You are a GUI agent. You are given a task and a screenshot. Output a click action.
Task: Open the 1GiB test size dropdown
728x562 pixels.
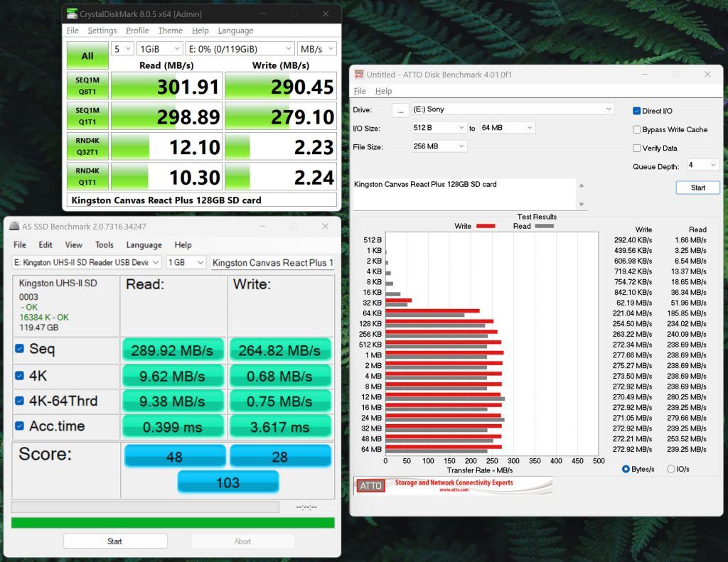click(160, 49)
